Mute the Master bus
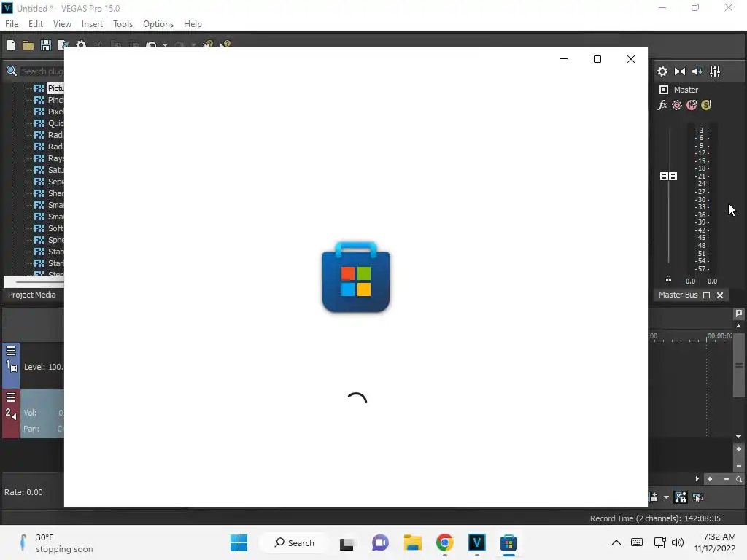747x560 pixels. [x=692, y=105]
